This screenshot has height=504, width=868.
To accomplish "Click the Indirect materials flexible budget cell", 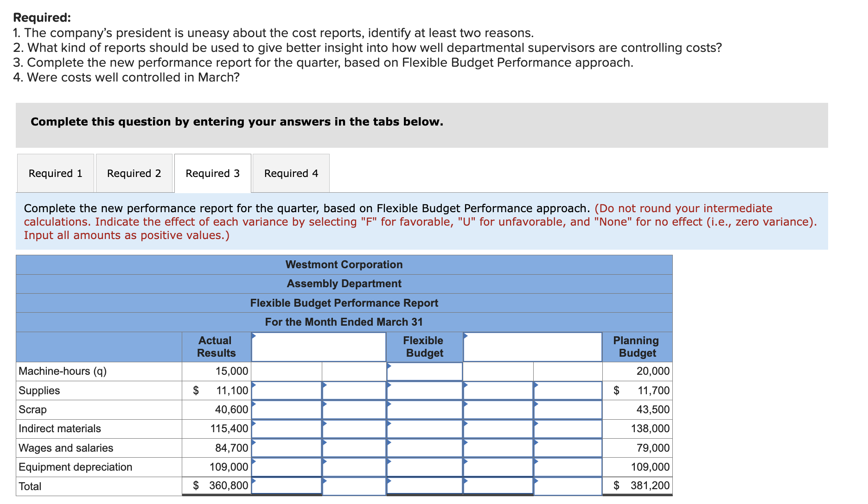I will [x=424, y=428].
